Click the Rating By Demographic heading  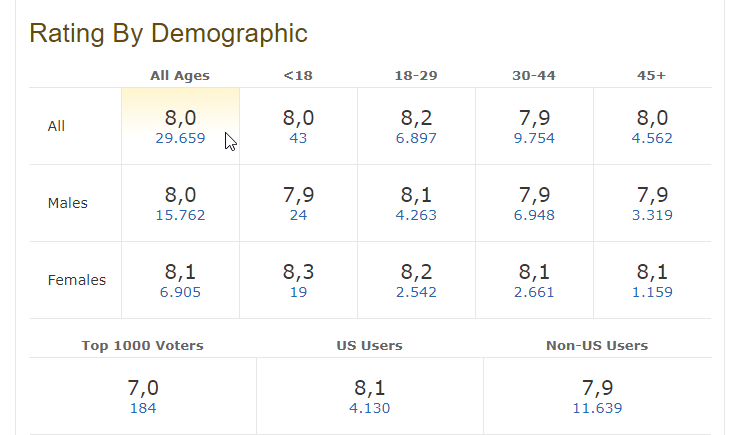tap(168, 33)
